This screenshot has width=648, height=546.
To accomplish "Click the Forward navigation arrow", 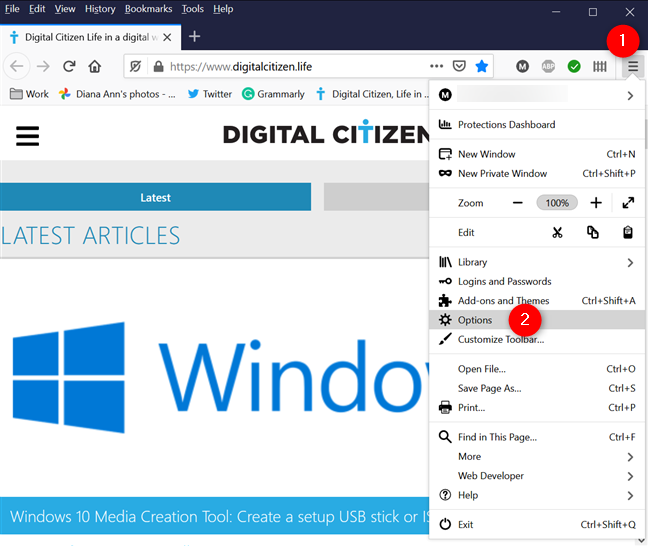I will (x=43, y=66).
